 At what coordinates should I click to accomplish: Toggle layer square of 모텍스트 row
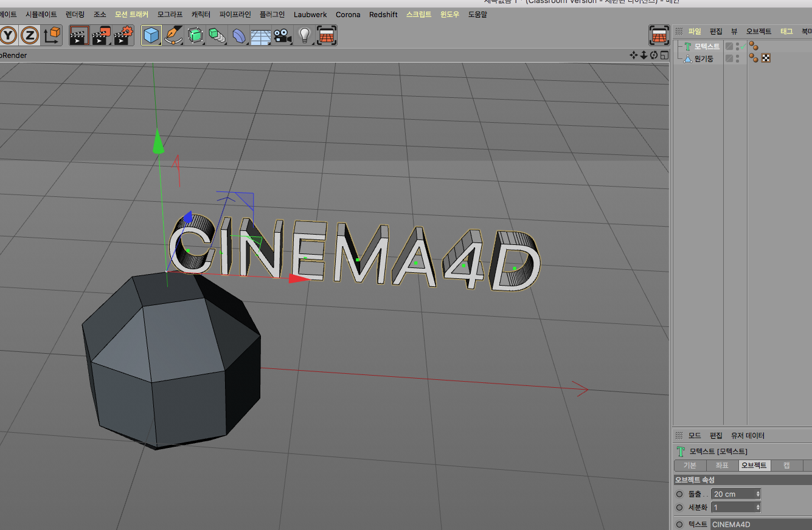[729, 46]
